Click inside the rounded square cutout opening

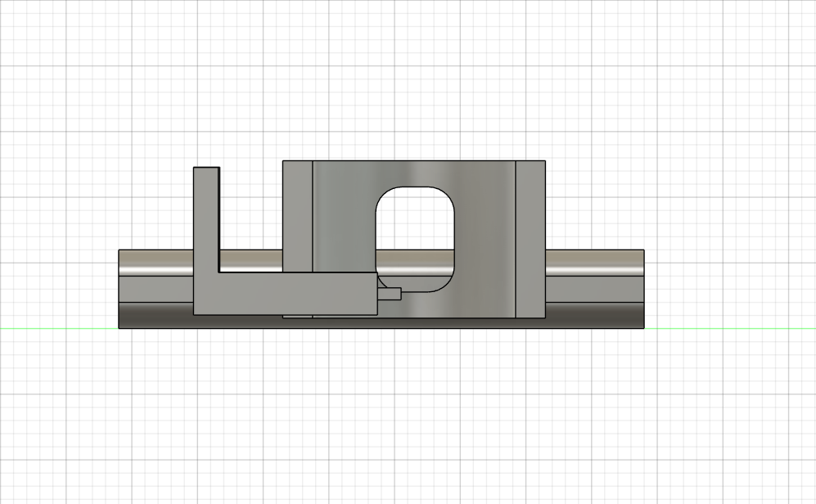tap(415, 221)
